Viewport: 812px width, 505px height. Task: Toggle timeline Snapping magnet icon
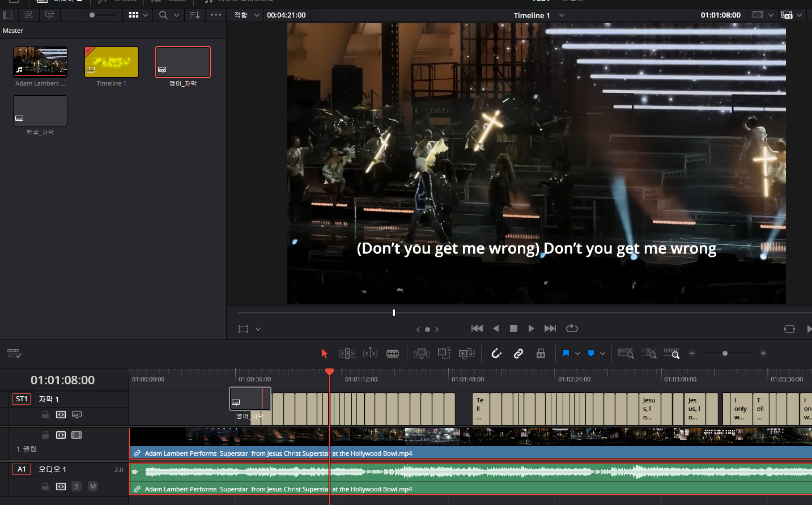[x=496, y=353]
